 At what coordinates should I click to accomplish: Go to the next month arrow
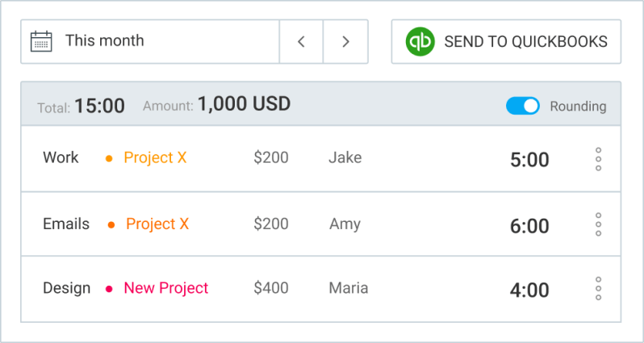click(345, 41)
